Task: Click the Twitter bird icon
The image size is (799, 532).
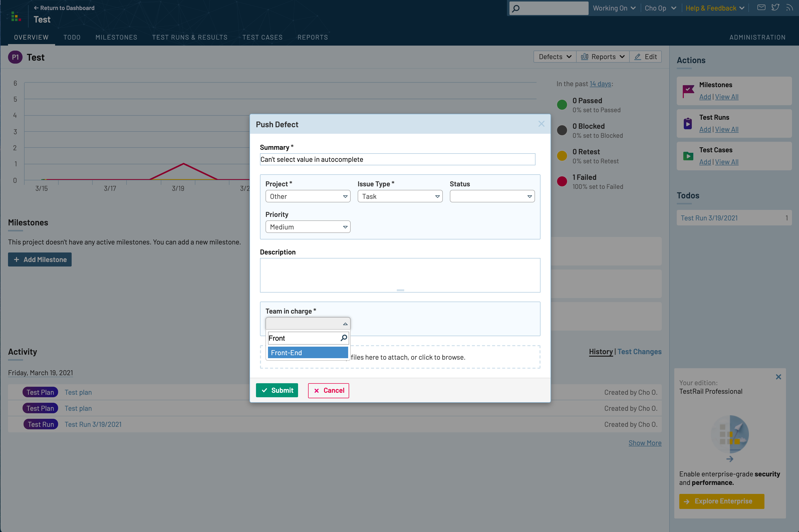Action: [x=775, y=8]
